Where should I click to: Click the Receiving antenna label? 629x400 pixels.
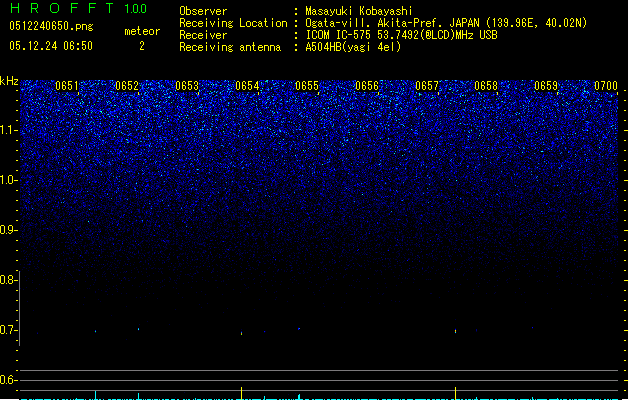click(x=230, y=47)
